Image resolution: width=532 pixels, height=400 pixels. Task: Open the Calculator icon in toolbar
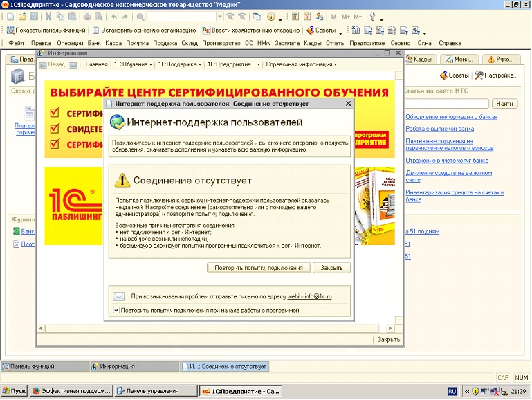[295, 17]
